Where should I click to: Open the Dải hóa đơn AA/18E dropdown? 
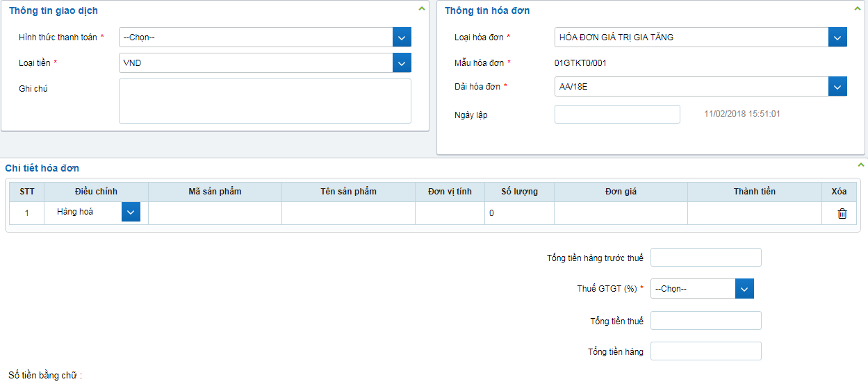(837, 87)
